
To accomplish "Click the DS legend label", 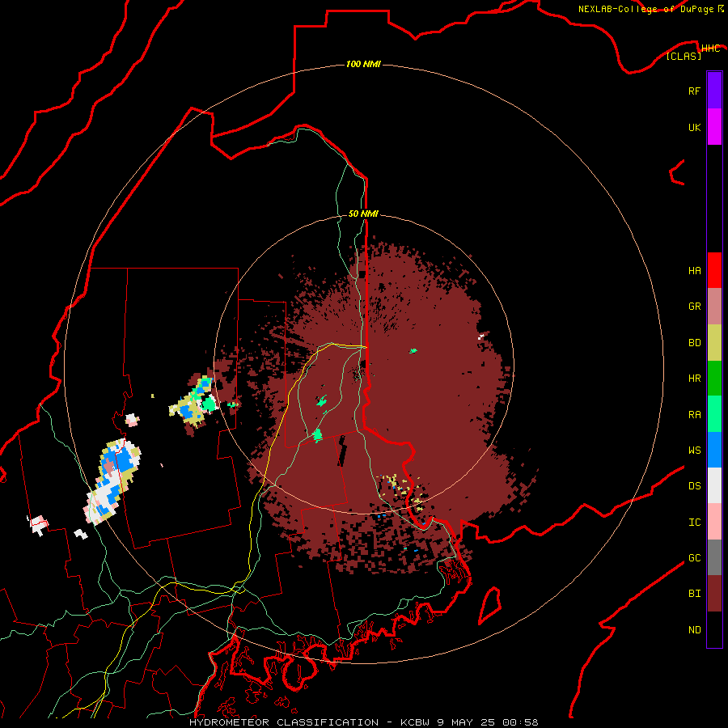I will pos(694,486).
